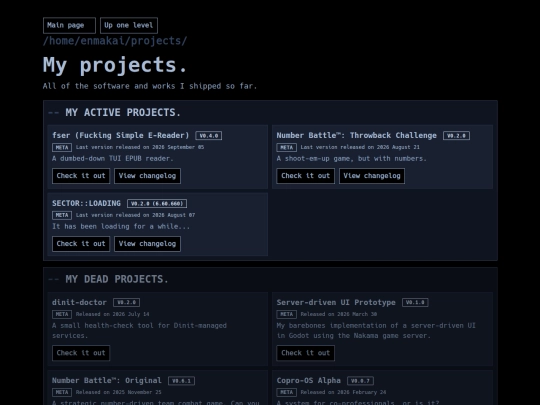Check out SECTOR::LOADING project
The height and width of the screenshot is (405, 540).
tap(81, 244)
